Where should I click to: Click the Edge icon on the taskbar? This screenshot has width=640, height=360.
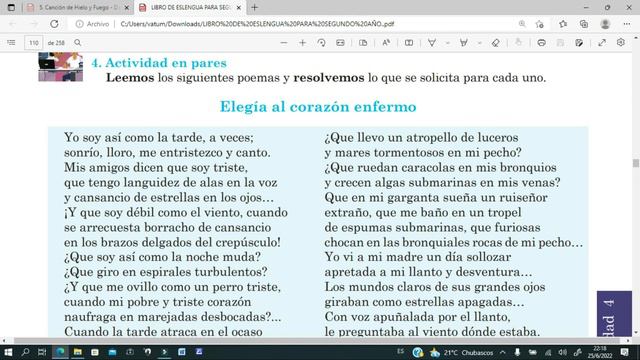coord(60,352)
